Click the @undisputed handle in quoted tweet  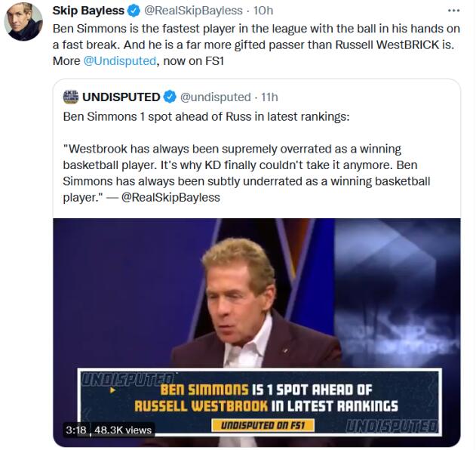click(216, 97)
